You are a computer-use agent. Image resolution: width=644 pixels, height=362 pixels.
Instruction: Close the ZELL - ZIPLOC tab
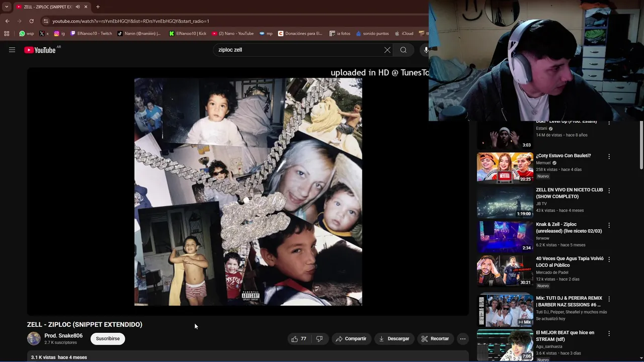click(x=86, y=7)
